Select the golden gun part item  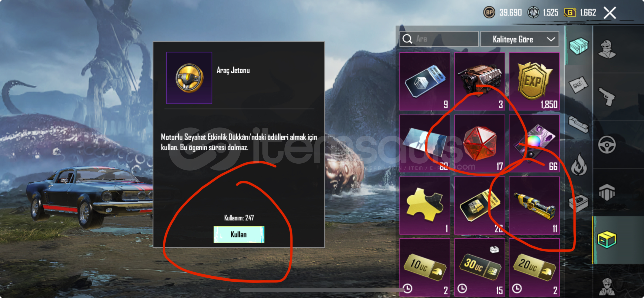[534, 206]
